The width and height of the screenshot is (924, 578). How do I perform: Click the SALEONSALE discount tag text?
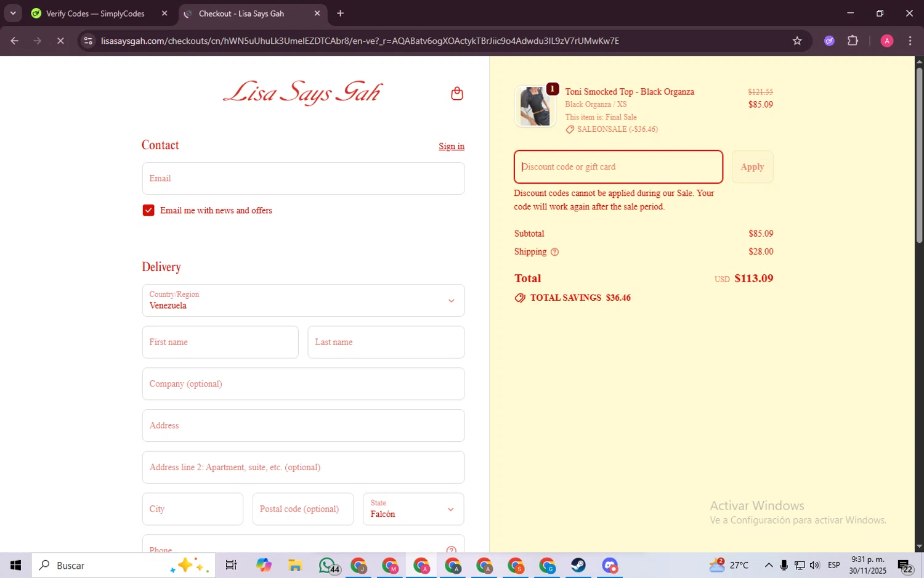(617, 129)
